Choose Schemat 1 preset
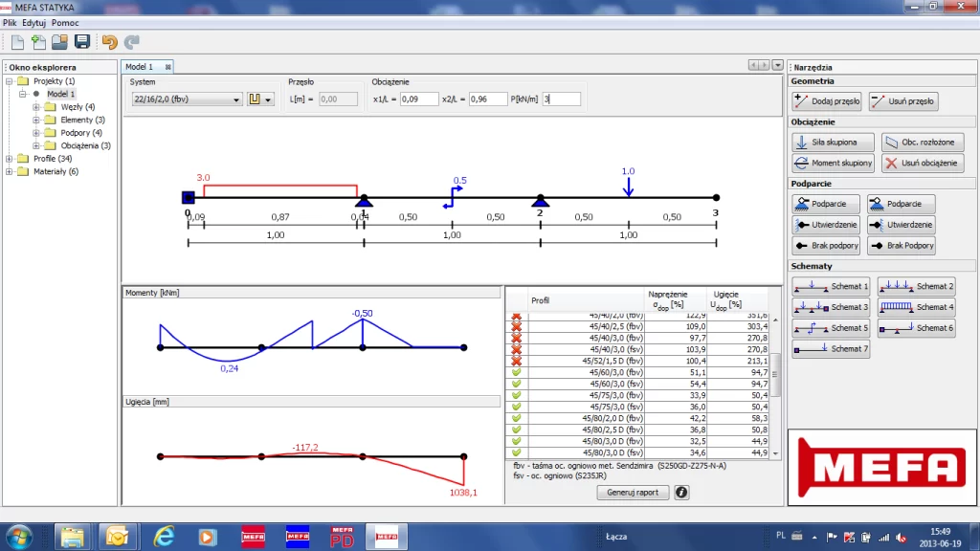The image size is (980, 551). tap(831, 286)
